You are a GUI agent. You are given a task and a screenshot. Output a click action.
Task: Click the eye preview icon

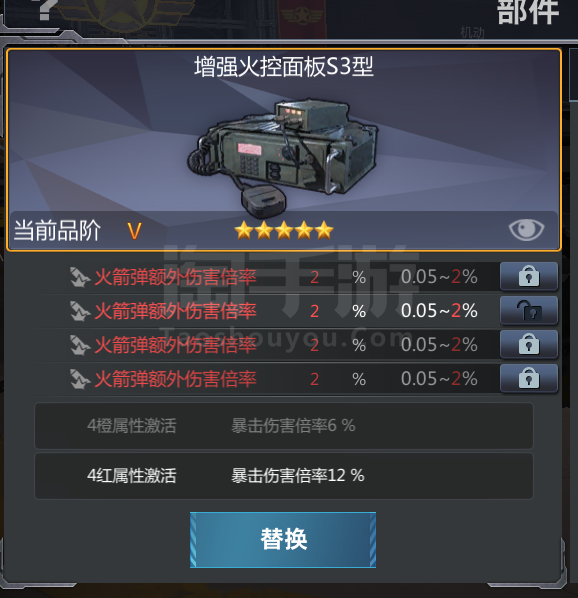tap(526, 230)
